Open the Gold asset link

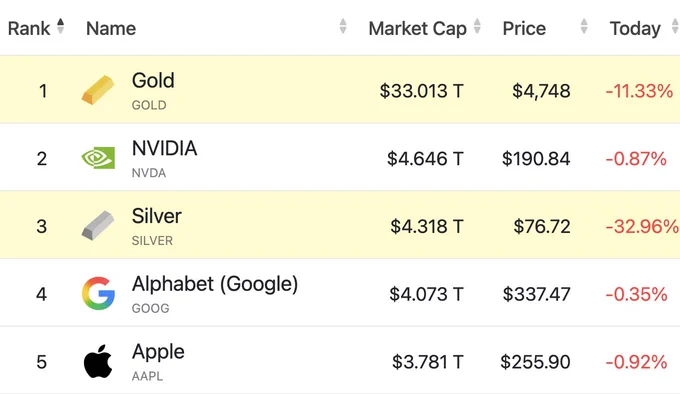153,81
